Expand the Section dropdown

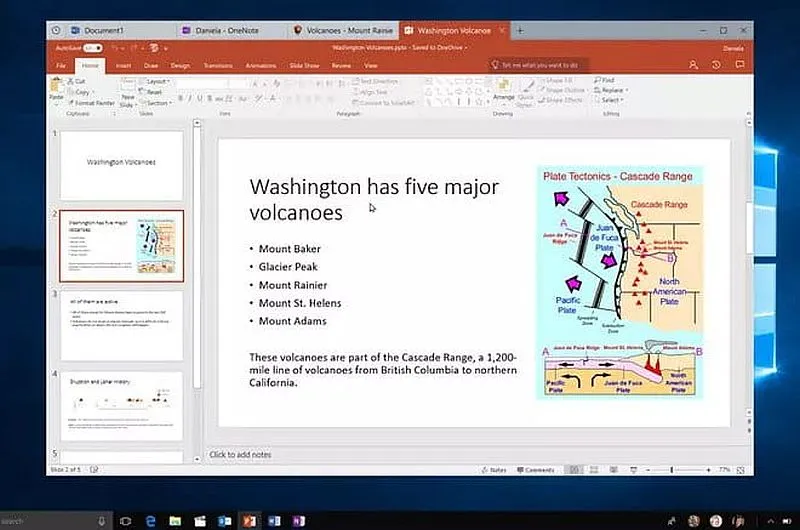click(x=156, y=103)
